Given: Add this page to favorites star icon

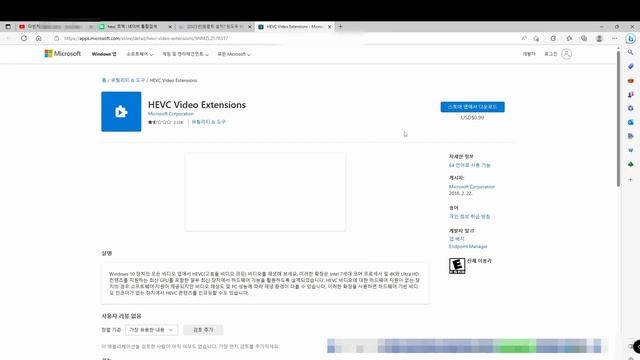Looking at the screenshot, I should coord(536,38).
